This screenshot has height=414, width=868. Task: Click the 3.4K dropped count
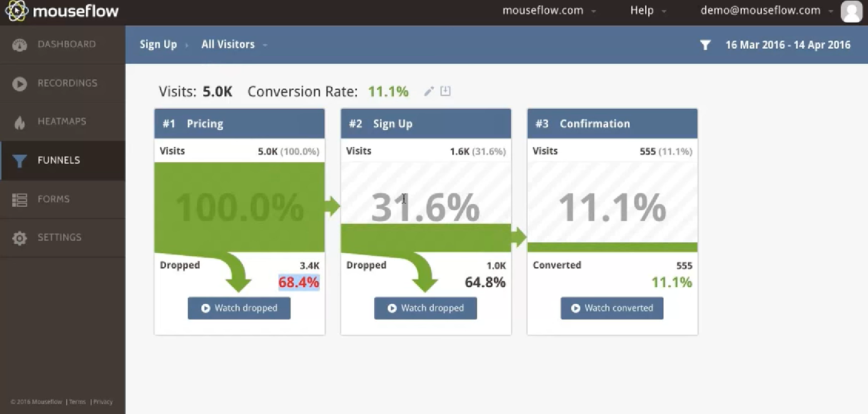(310, 266)
